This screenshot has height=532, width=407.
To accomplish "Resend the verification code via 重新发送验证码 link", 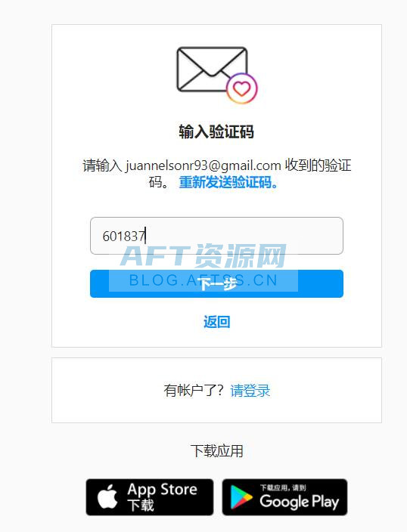I will pyautogui.click(x=228, y=182).
